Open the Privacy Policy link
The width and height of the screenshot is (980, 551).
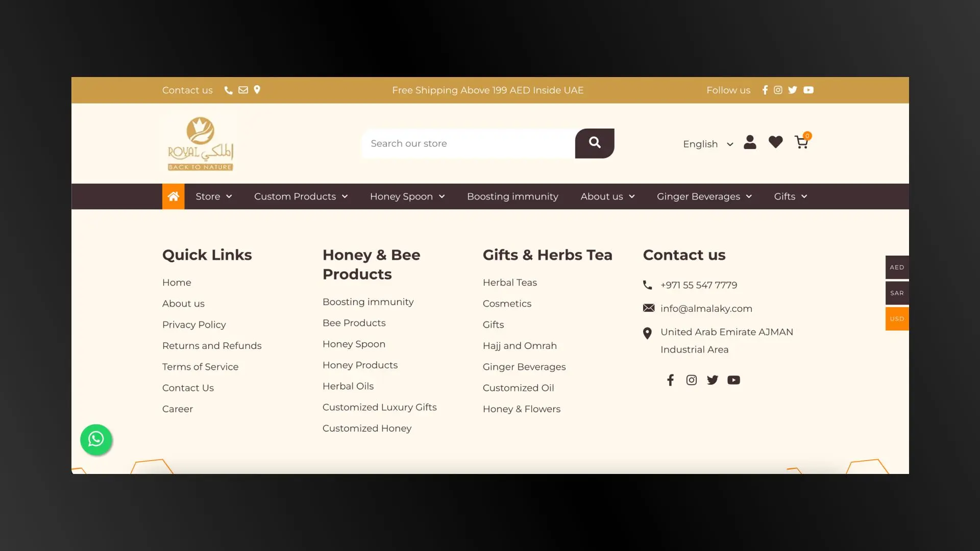click(x=194, y=324)
